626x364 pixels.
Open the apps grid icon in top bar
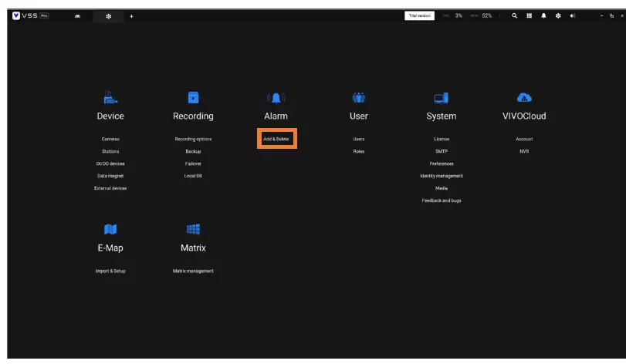click(x=530, y=15)
